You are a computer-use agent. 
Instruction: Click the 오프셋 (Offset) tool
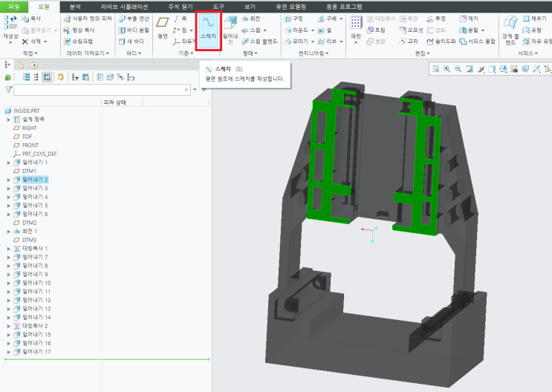point(411,30)
